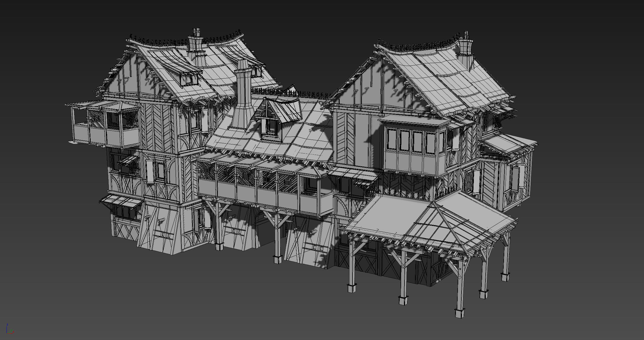Click the XYZ world axis tripod

tap(10, 328)
